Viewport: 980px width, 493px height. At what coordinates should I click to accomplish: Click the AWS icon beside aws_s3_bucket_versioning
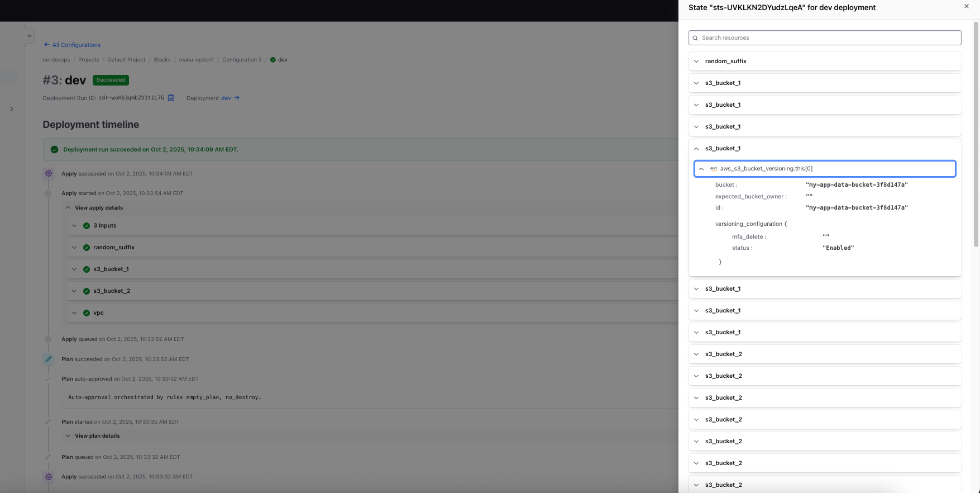coord(713,169)
